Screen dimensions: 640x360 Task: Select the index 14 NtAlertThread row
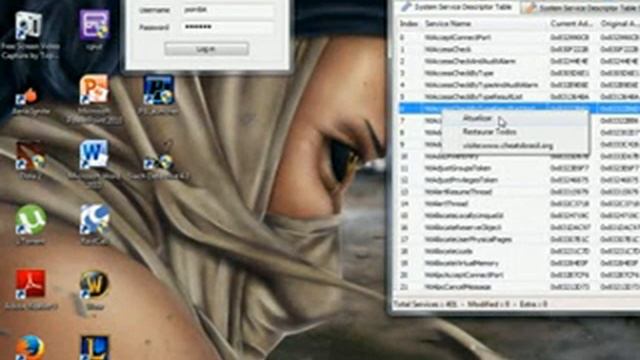coord(518,204)
